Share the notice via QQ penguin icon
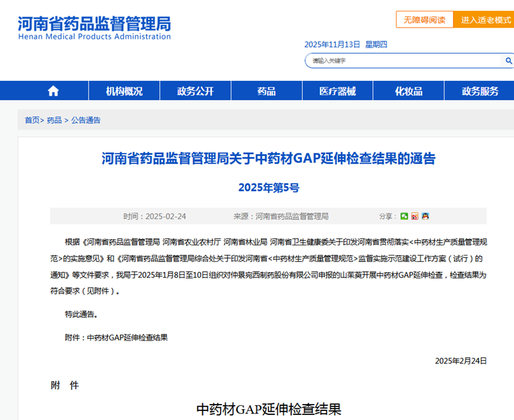 tap(425, 216)
